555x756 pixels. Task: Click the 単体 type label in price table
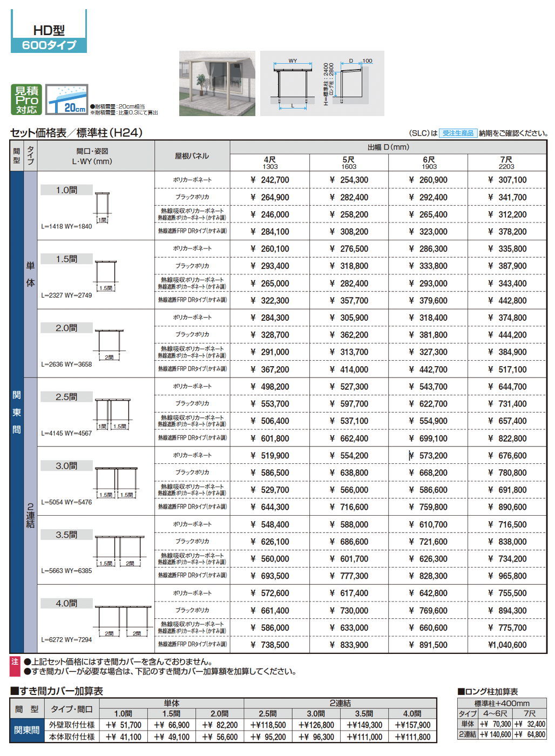tap(31, 274)
